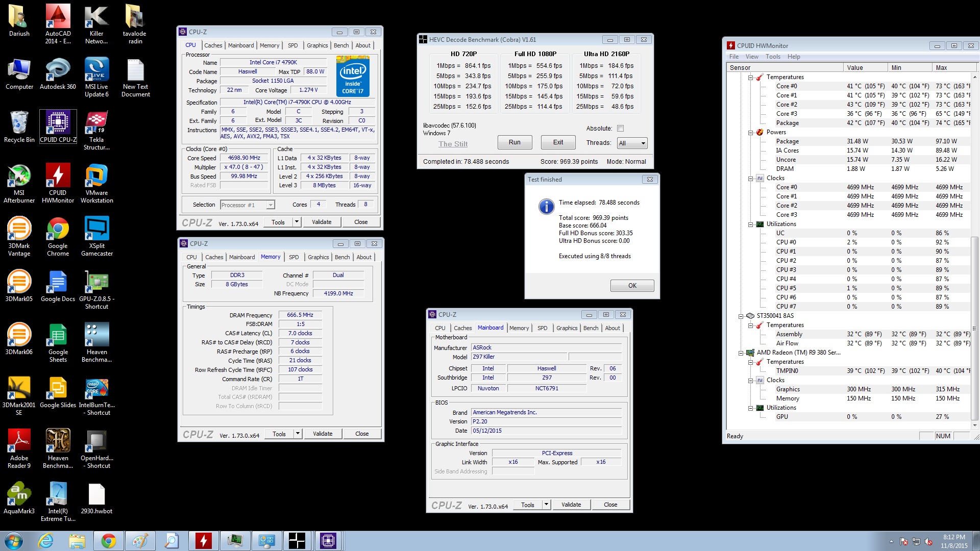Launch 3DMark Vantage desktop icon
The height and width of the screenshot is (551, 980).
19,237
